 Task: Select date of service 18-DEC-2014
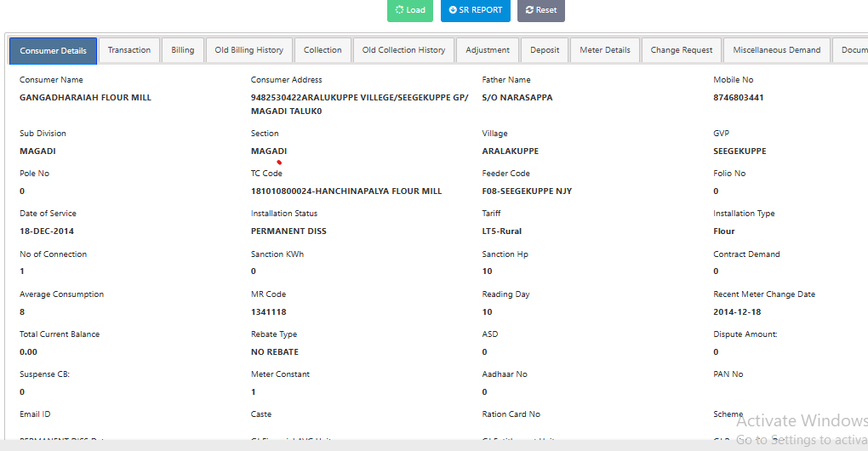[x=47, y=231]
